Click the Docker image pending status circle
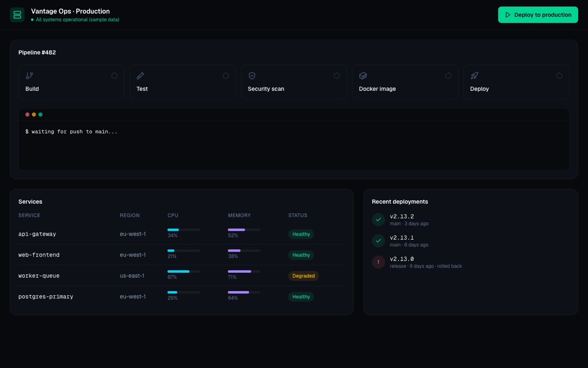The height and width of the screenshot is (368, 588). pos(448,76)
